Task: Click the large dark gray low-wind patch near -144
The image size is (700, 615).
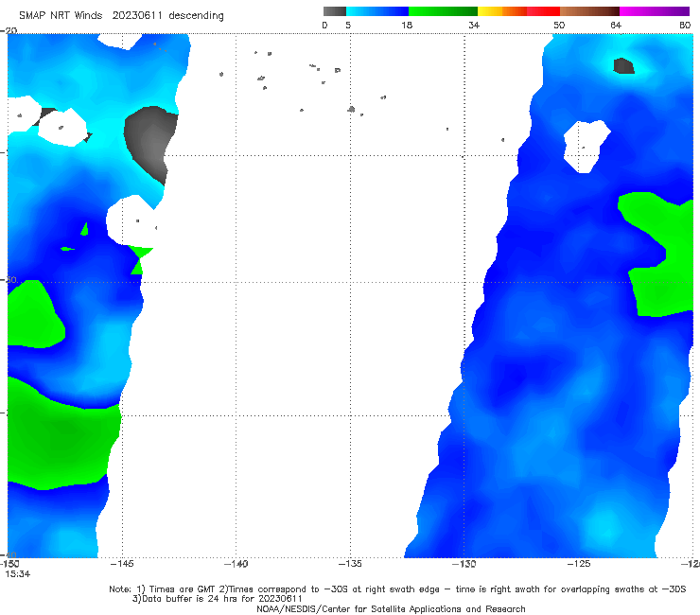Action: pyautogui.click(x=150, y=141)
